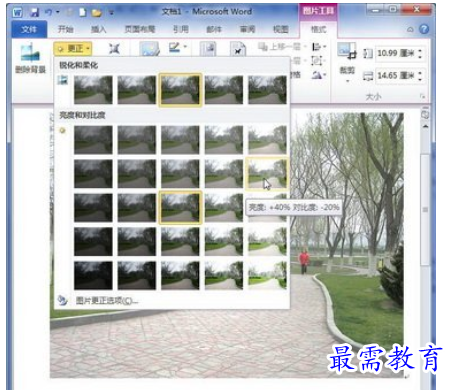Choose the first soften thumbnail in 锐化和柔化
The width and height of the screenshot is (451, 390).
[93, 90]
